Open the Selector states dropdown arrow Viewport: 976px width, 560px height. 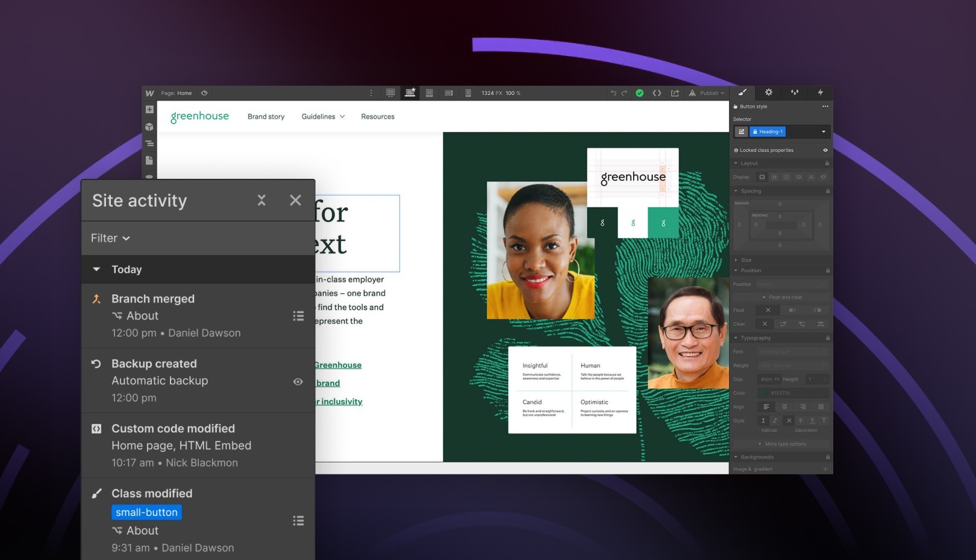click(824, 132)
